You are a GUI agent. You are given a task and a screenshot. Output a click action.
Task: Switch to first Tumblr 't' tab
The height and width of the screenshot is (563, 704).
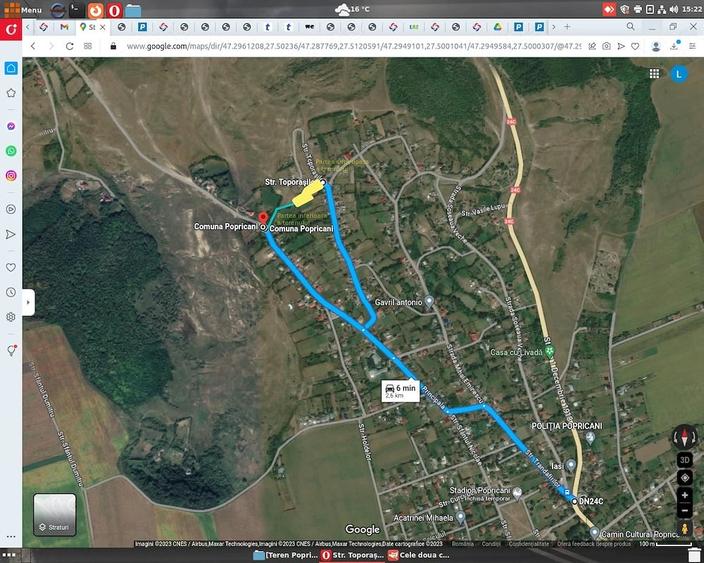pos(268,27)
